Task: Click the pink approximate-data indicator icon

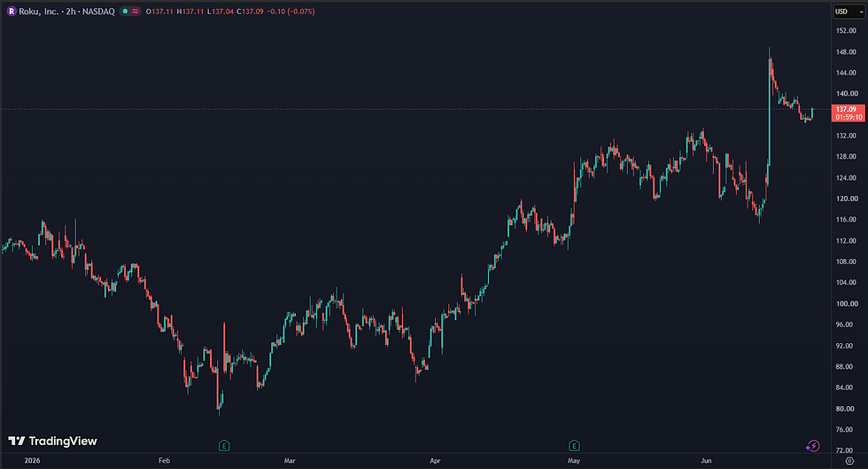Action: pyautogui.click(x=135, y=12)
